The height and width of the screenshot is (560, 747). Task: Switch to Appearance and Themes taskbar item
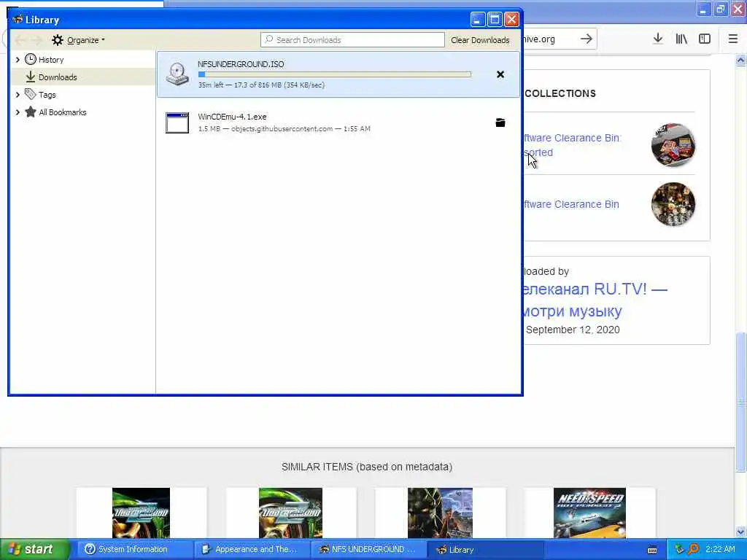click(251, 550)
